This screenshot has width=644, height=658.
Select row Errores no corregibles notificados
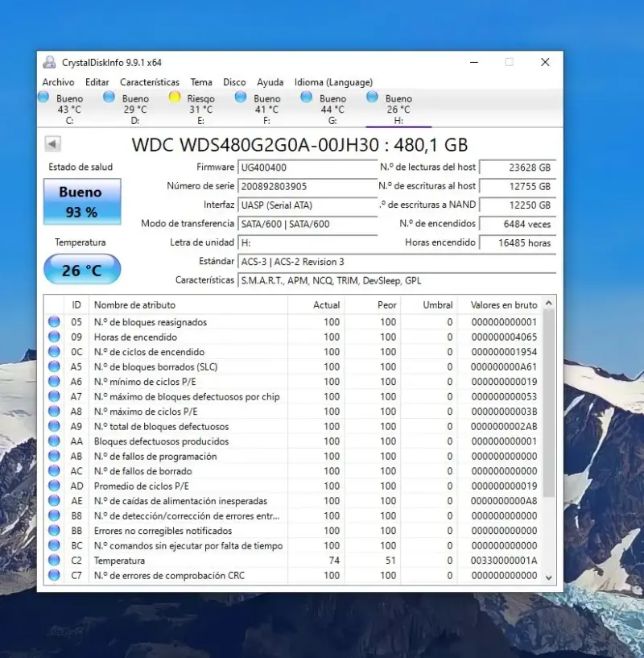pyautogui.click(x=293, y=531)
